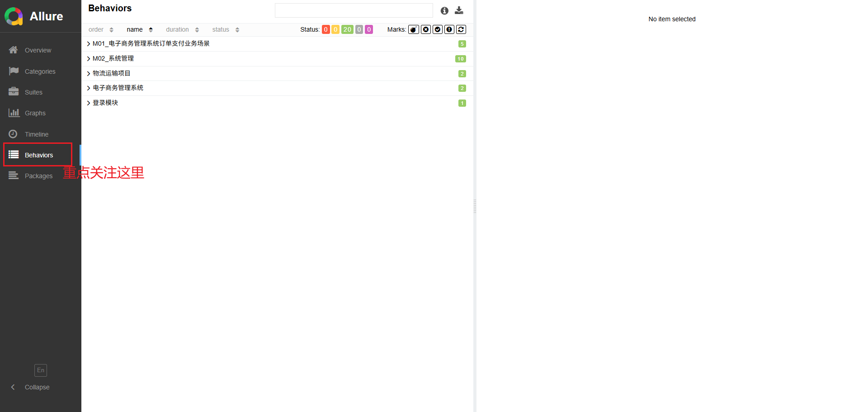Focus the Behaviors search field
Viewport: 868px width, 412px height.
354,10
